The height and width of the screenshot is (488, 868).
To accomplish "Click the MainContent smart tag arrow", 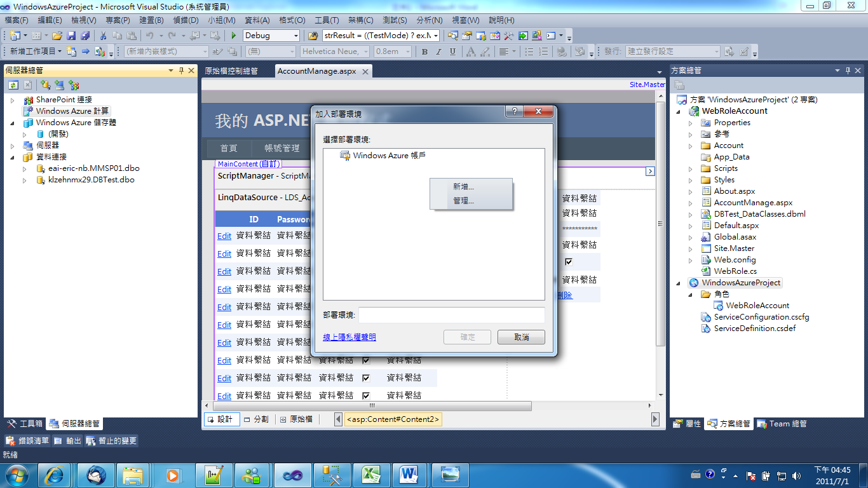I will coord(651,171).
